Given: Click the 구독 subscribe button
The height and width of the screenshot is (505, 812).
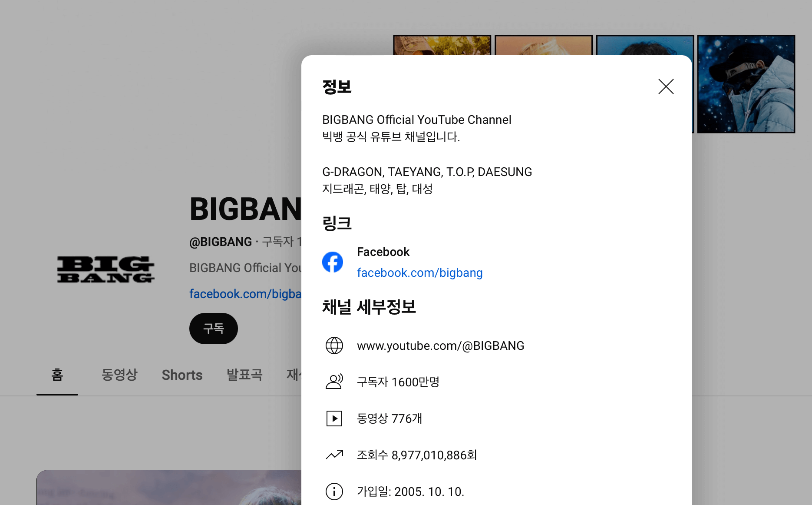Looking at the screenshot, I should coord(214,329).
